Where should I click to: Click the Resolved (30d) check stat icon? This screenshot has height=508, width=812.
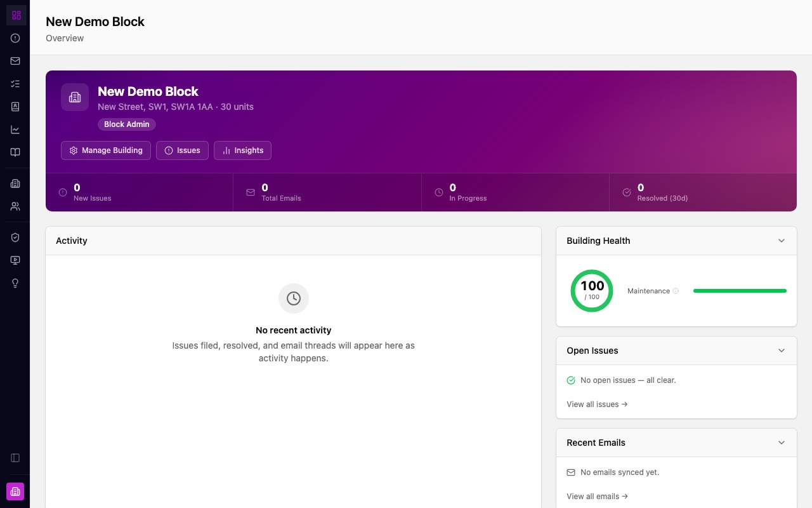coord(627,192)
